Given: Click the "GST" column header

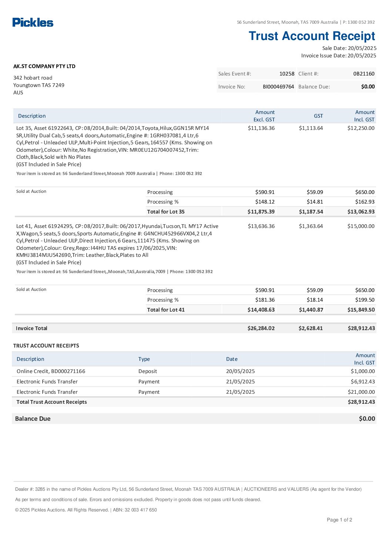Looking at the screenshot, I should click(x=318, y=116).
